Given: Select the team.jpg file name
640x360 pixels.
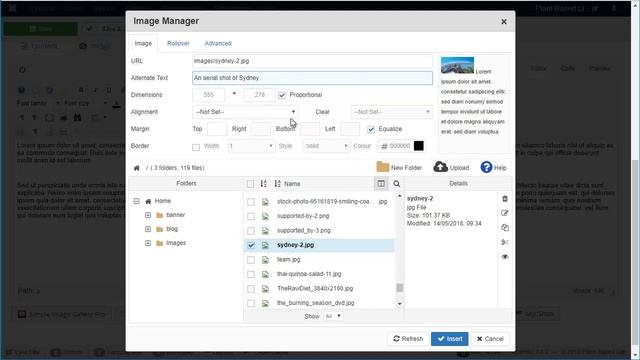Looking at the screenshot, I should click(x=289, y=260).
